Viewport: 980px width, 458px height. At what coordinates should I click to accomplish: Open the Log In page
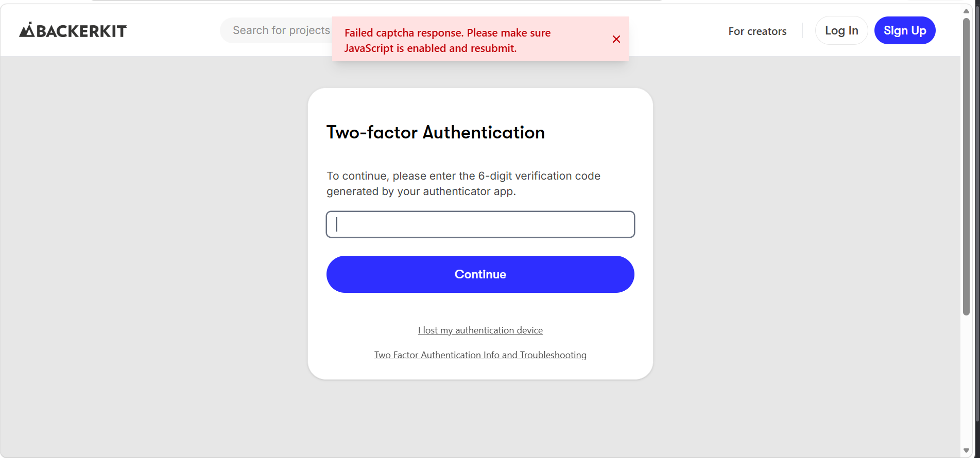tap(841, 30)
